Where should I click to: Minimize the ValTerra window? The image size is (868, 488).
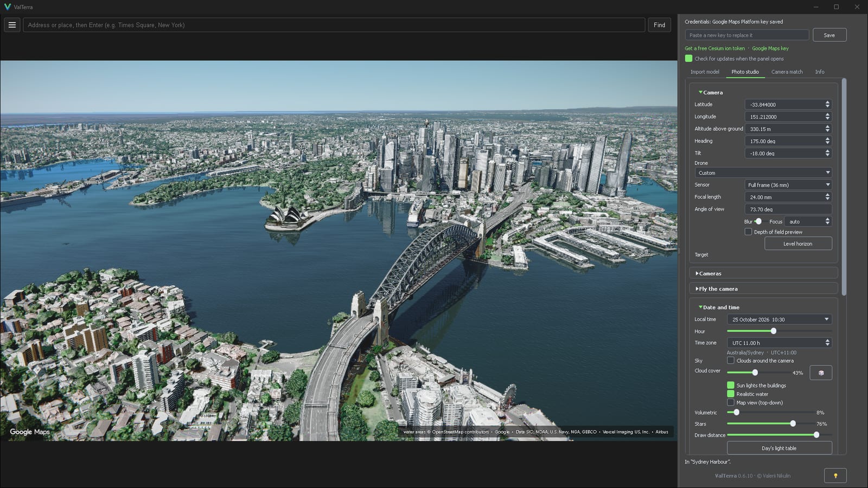[816, 7]
